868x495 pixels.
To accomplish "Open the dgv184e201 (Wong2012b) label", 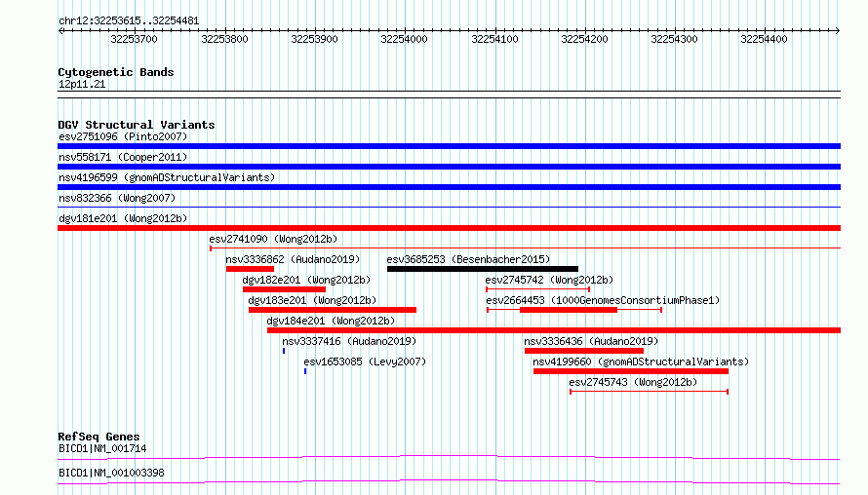I will 331,321.
